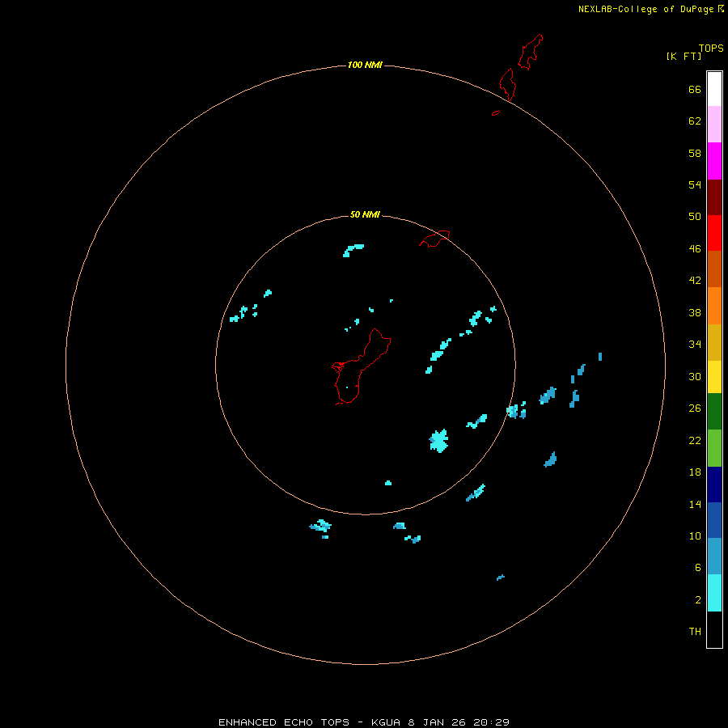
Task: Click the white swatch in the tops legend
Action: click(x=714, y=89)
